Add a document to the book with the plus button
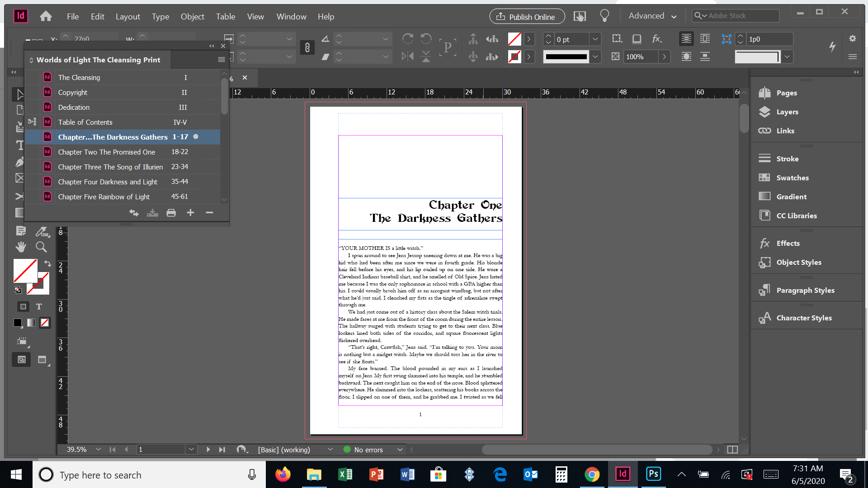The image size is (868, 488). pos(190,212)
